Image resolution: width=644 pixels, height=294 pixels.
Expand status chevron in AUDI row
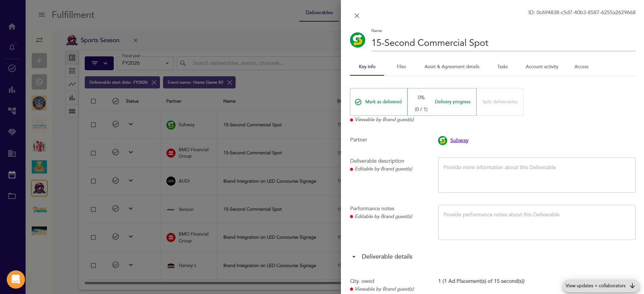[x=131, y=181]
